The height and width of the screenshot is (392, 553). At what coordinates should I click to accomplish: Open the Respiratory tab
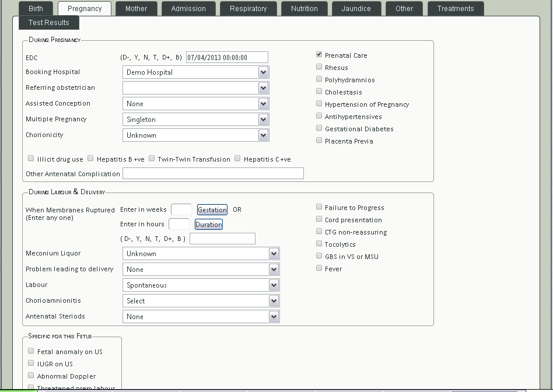[x=248, y=9]
